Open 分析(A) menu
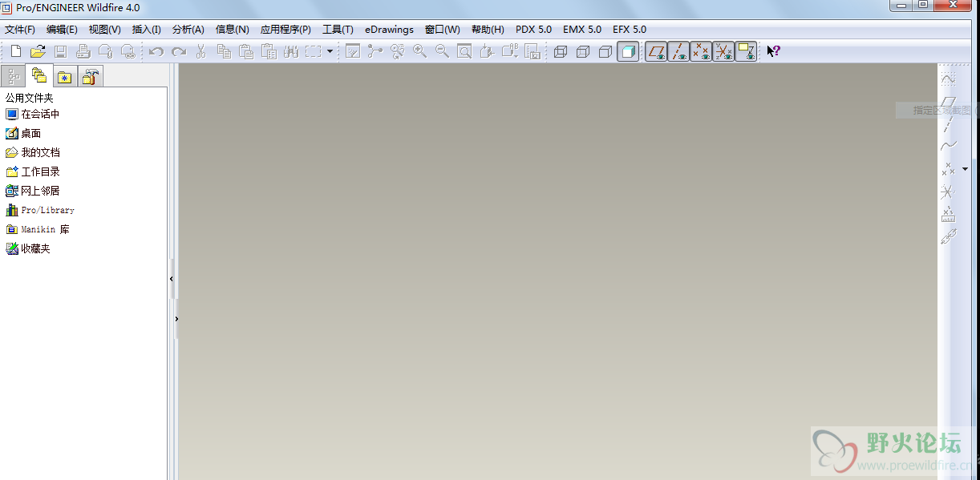This screenshot has width=980, height=480. (188, 29)
